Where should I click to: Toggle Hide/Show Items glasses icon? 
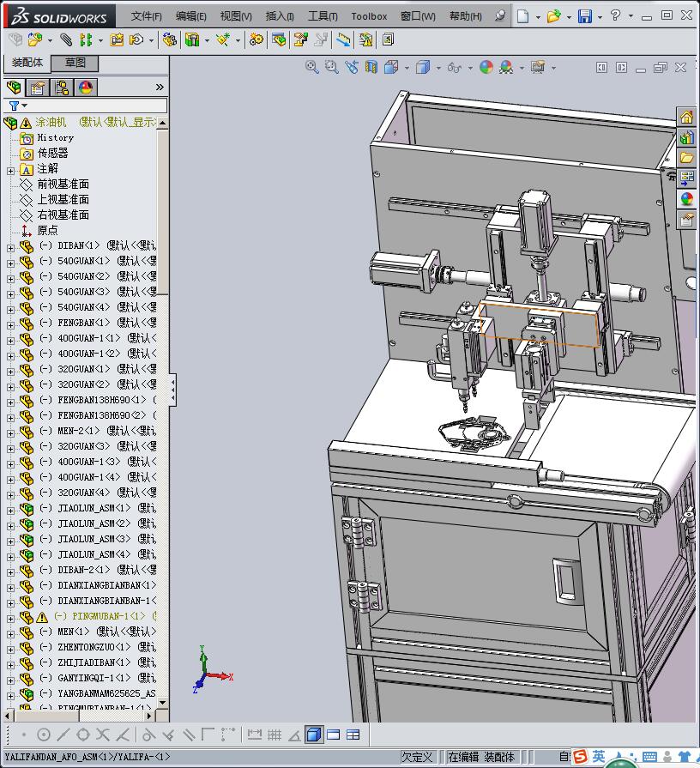[455, 68]
